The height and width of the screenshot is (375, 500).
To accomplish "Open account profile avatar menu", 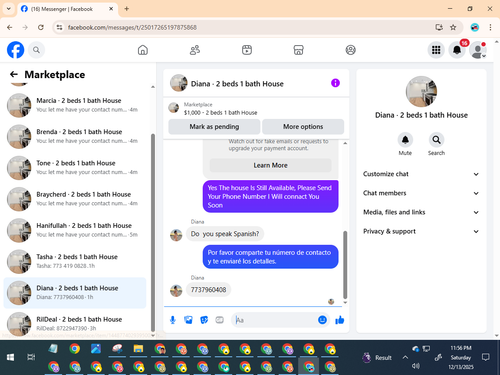I will (478, 50).
